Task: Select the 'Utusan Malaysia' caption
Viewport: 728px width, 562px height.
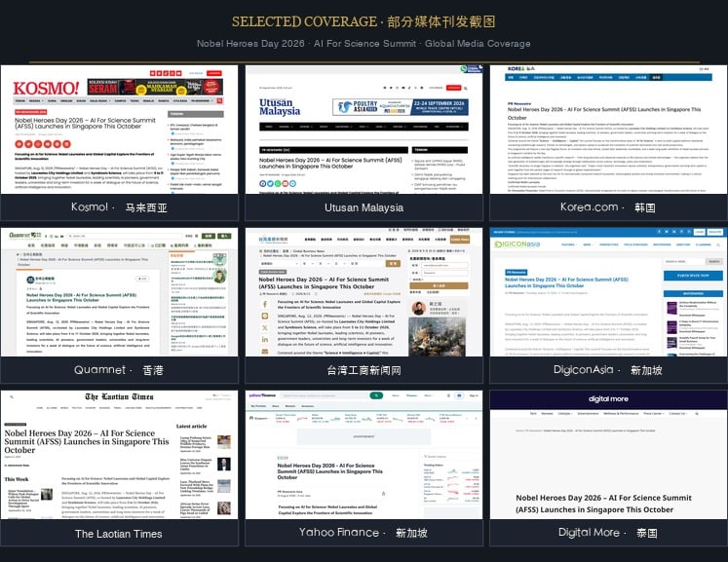Action: [364, 207]
